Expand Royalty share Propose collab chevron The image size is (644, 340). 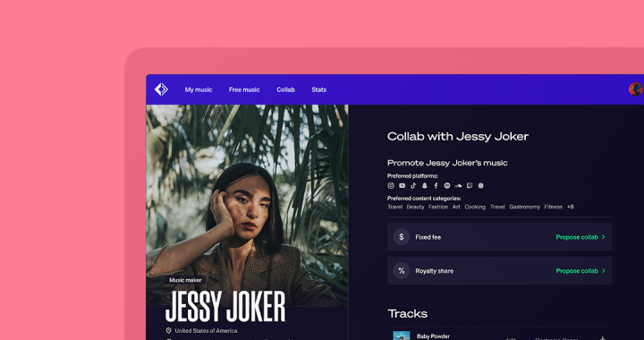pos(604,270)
